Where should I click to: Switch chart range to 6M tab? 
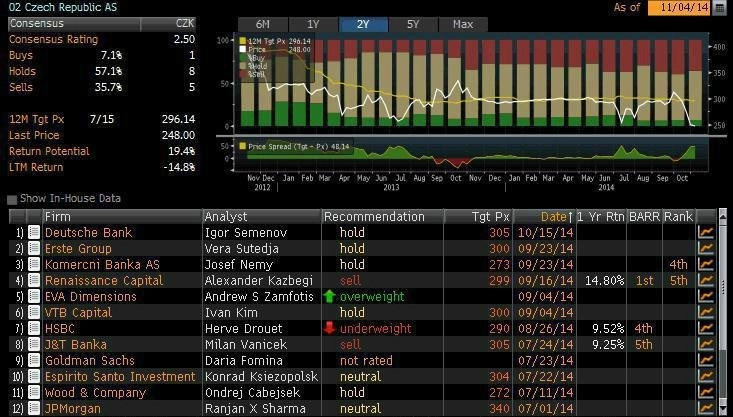[x=263, y=24]
